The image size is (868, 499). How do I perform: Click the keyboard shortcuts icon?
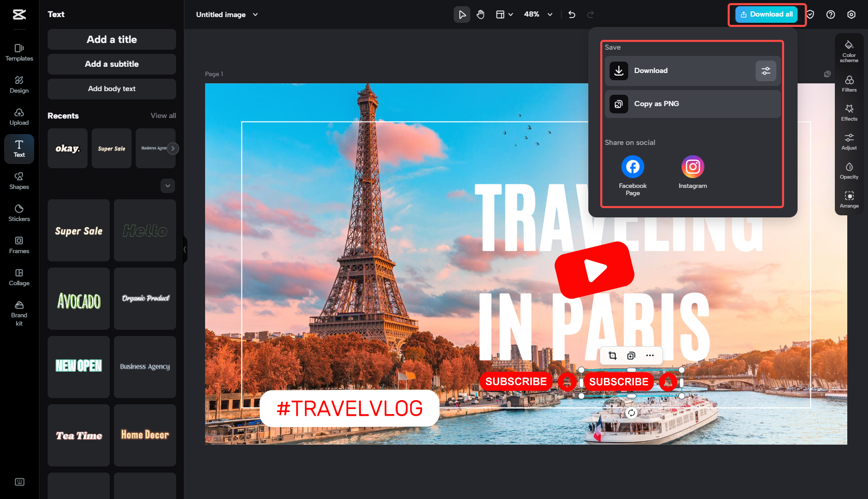[20, 482]
